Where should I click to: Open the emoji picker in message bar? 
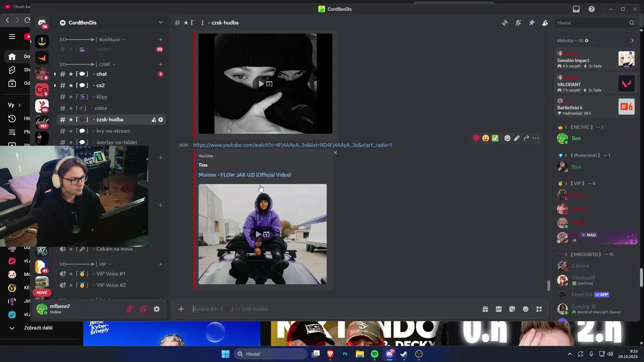point(526,309)
